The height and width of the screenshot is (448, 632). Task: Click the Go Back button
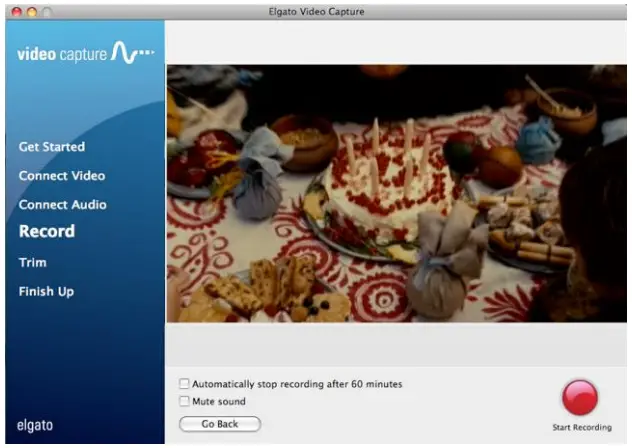(220, 424)
